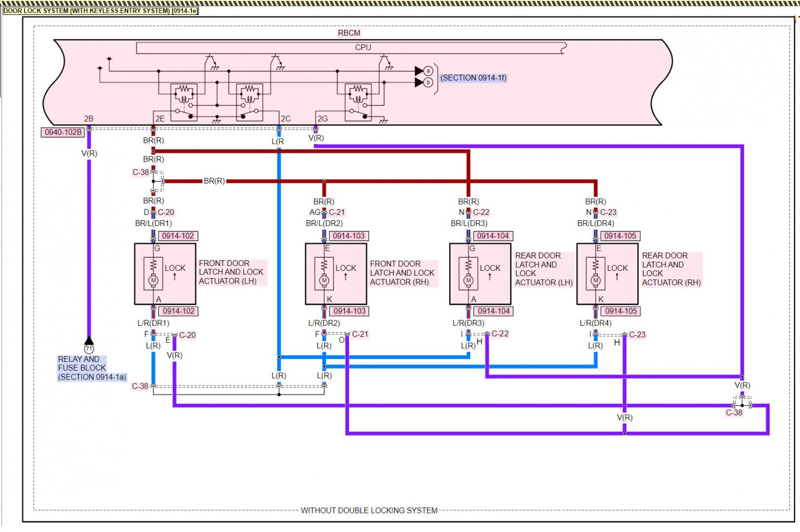Screen dimensions: 800x532
Task: Click motor symbol in rear door RH actuator
Action: click(x=596, y=280)
